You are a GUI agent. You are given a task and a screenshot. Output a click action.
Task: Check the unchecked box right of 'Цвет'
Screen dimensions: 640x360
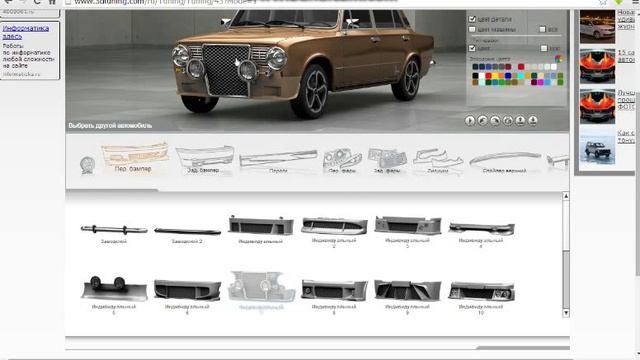pos(544,48)
